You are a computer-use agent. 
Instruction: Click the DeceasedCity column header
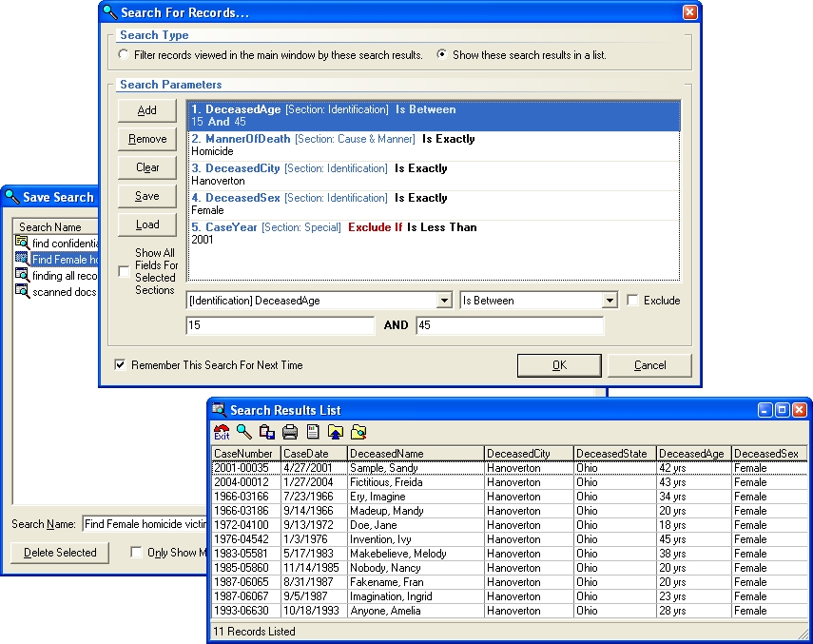(x=529, y=453)
